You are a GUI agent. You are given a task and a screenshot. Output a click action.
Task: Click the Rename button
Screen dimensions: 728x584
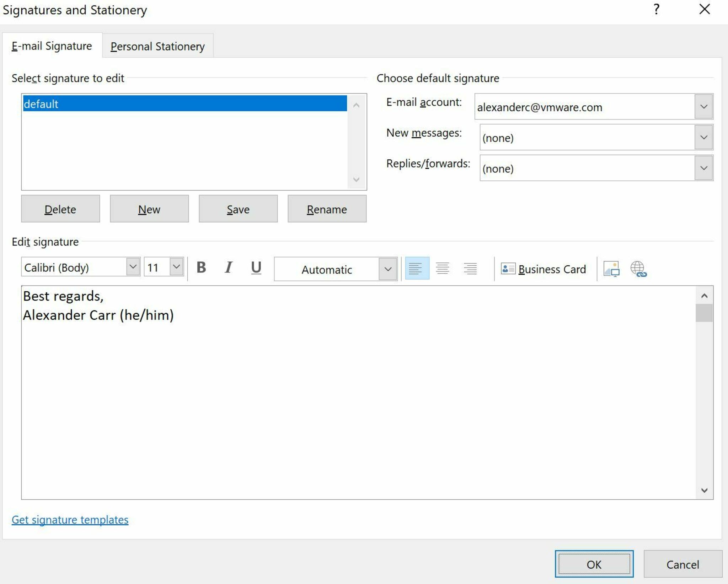(x=327, y=209)
